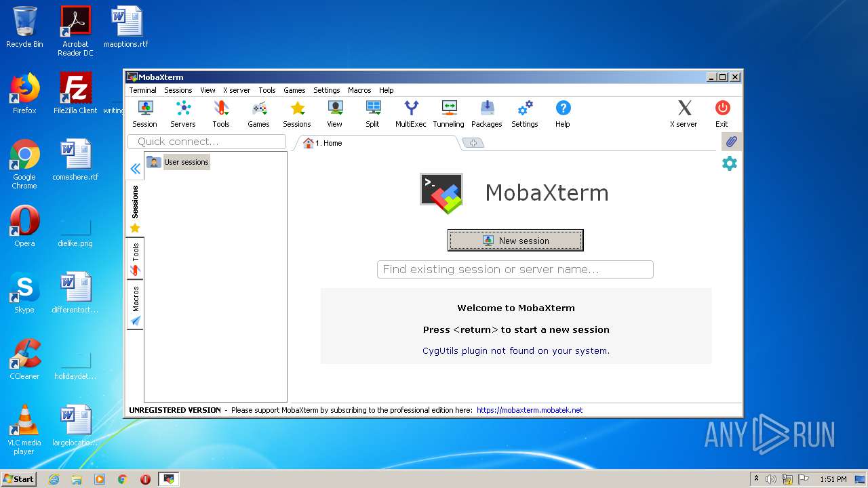This screenshot has height=488, width=868.
Task: Click the paperclip icon on right edge
Action: point(730,142)
